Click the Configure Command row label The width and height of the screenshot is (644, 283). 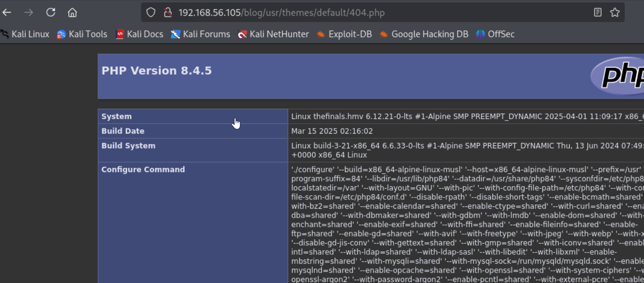click(x=143, y=170)
